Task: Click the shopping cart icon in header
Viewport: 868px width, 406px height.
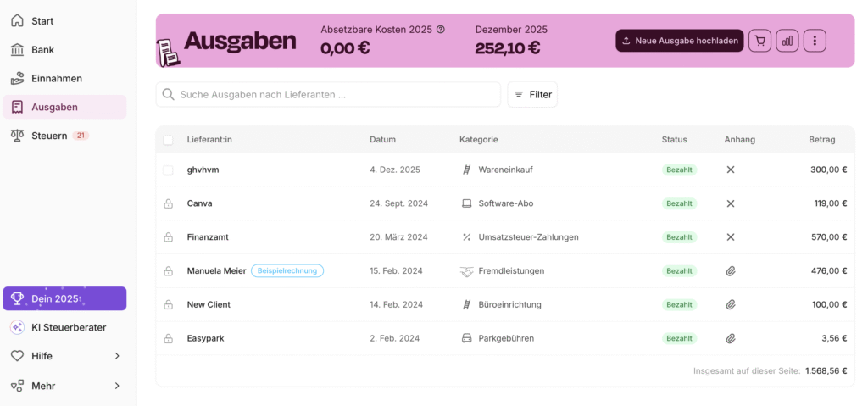Action: pos(759,40)
